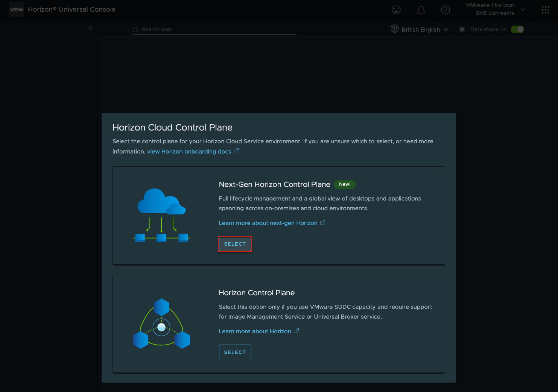Focus the Search user field
The width and height of the screenshot is (558, 392).
point(214,29)
